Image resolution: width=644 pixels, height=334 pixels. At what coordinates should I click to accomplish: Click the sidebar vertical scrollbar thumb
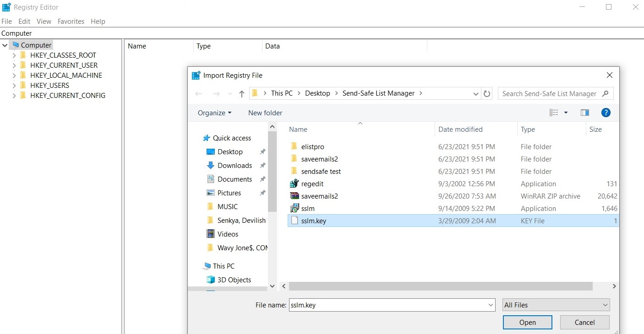point(272,172)
